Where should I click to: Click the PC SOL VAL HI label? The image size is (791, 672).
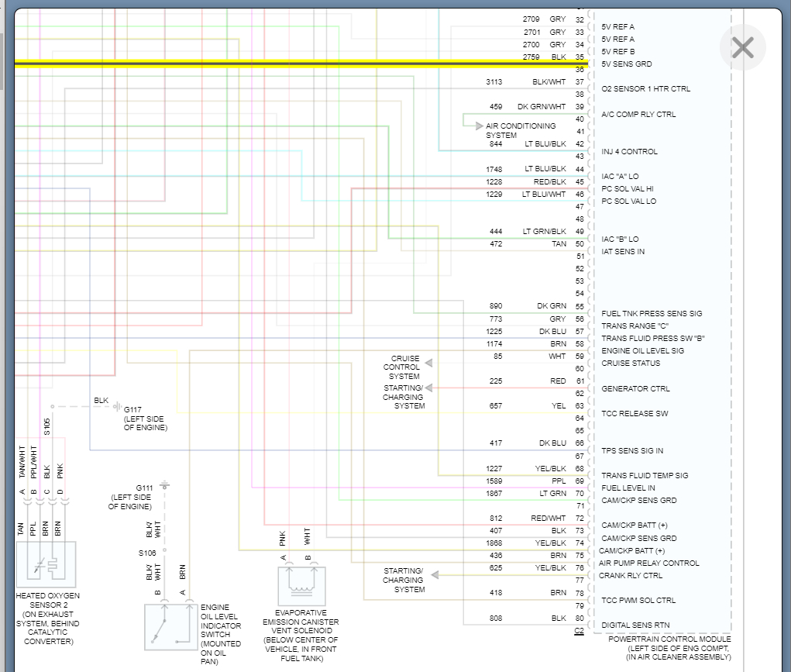click(627, 189)
